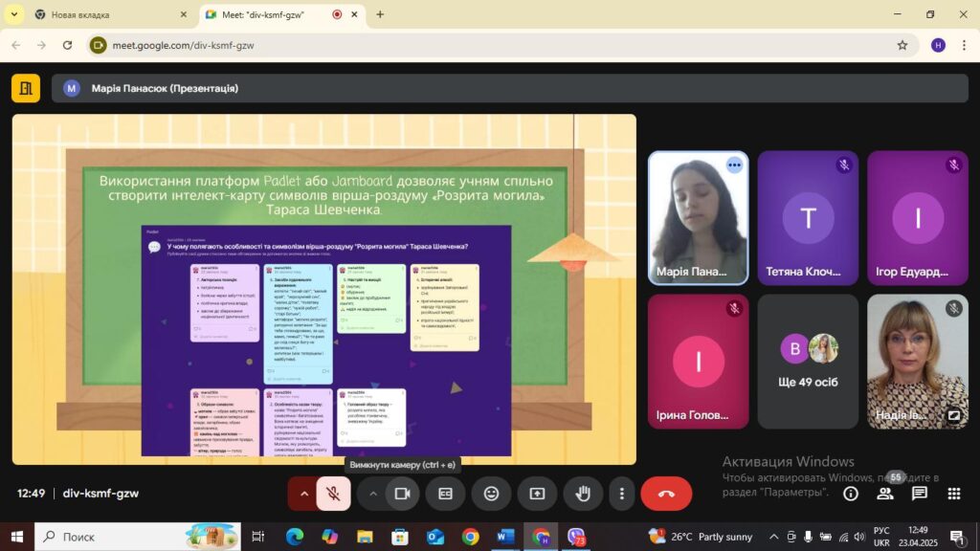Click the yellow building icon in Meet
Screen dimensions: 980x551
[26, 88]
